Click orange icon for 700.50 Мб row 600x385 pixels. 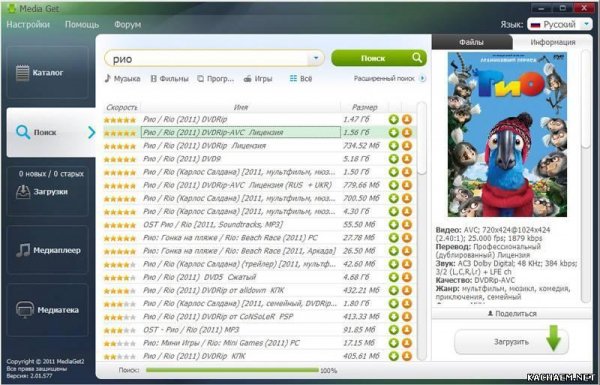[407, 198]
